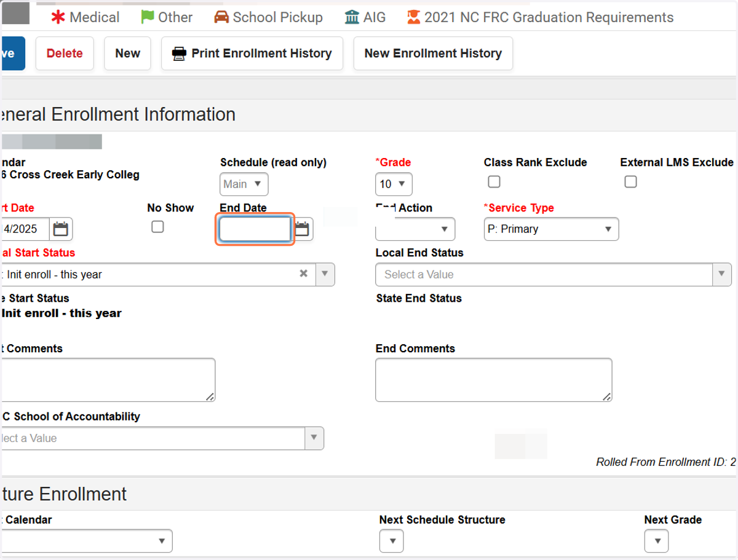
Task: Open the Start Date calendar picker icon
Action: click(60, 229)
